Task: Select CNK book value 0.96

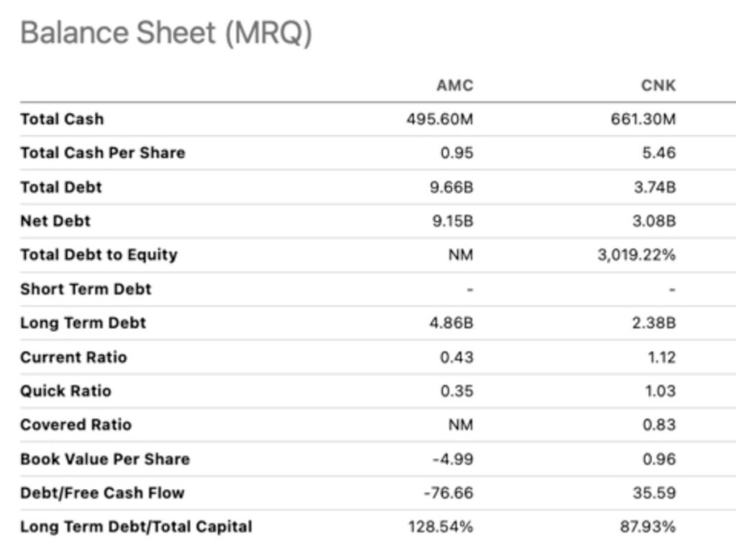Action: click(659, 459)
